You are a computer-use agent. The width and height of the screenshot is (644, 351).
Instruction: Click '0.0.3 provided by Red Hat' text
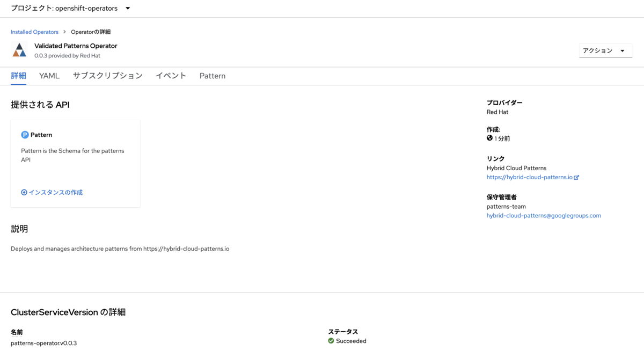pos(67,56)
